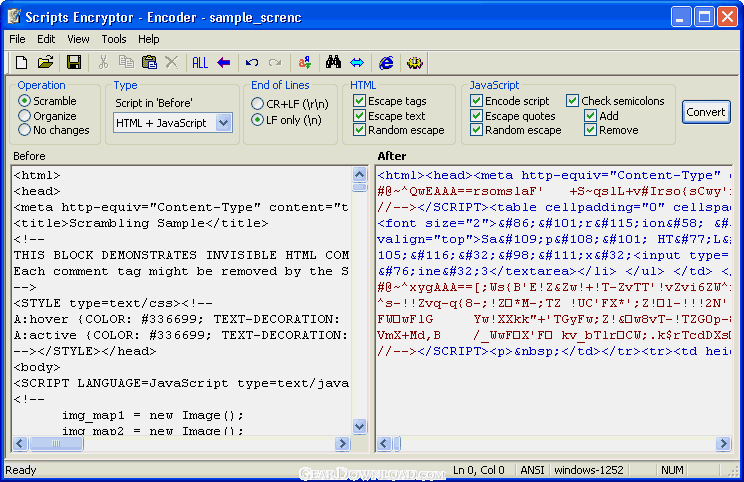Click After pane scroll right arrow
Screen dimensions: 744x482
click(723, 444)
